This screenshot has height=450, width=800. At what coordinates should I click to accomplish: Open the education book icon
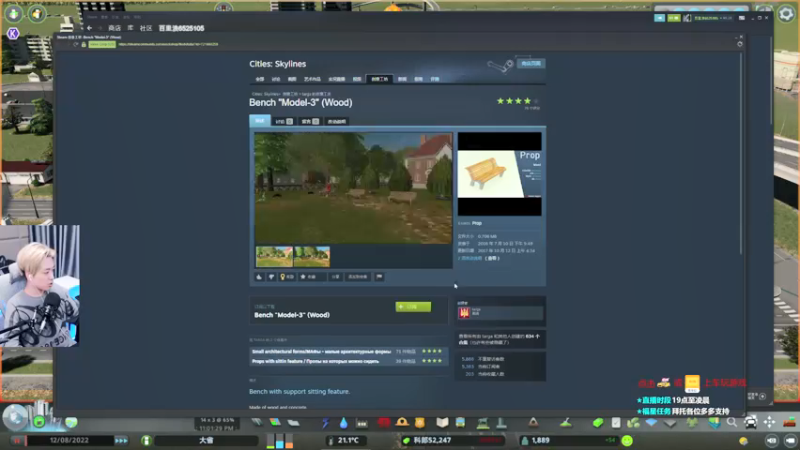(x=442, y=422)
